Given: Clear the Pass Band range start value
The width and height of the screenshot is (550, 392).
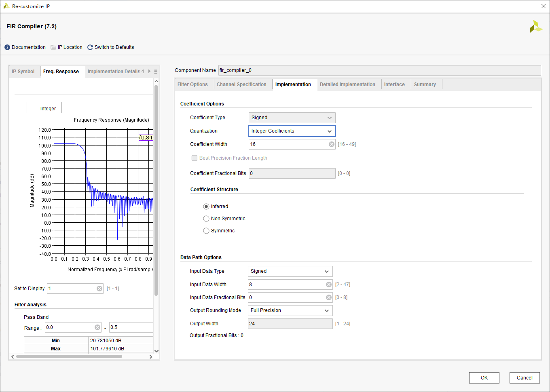Looking at the screenshot, I should 97,327.
